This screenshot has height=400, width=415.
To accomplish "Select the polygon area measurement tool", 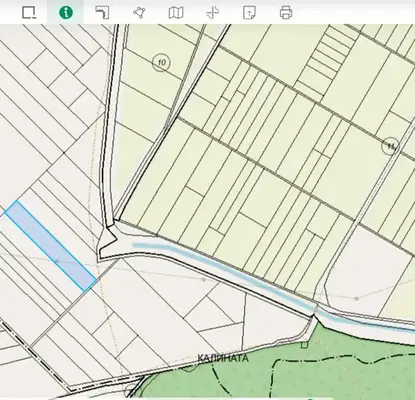I will click(139, 13).
